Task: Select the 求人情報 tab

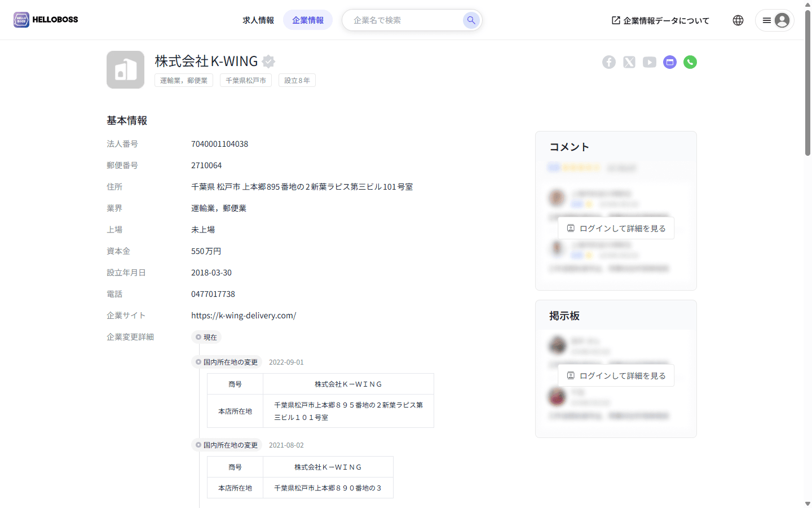Action: tap(258, 20)
